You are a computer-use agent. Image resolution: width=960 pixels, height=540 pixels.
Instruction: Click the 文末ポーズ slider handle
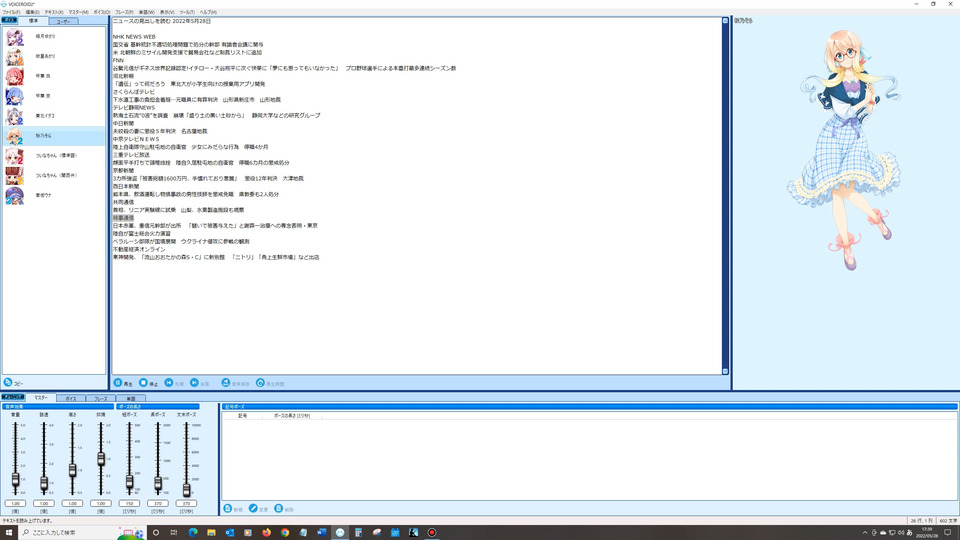point(186,489)
